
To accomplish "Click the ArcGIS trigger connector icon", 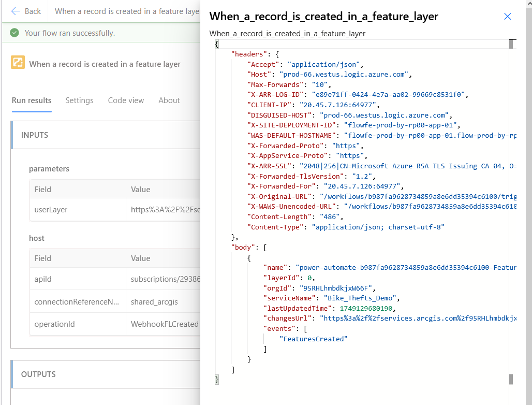I will (18, 62).
